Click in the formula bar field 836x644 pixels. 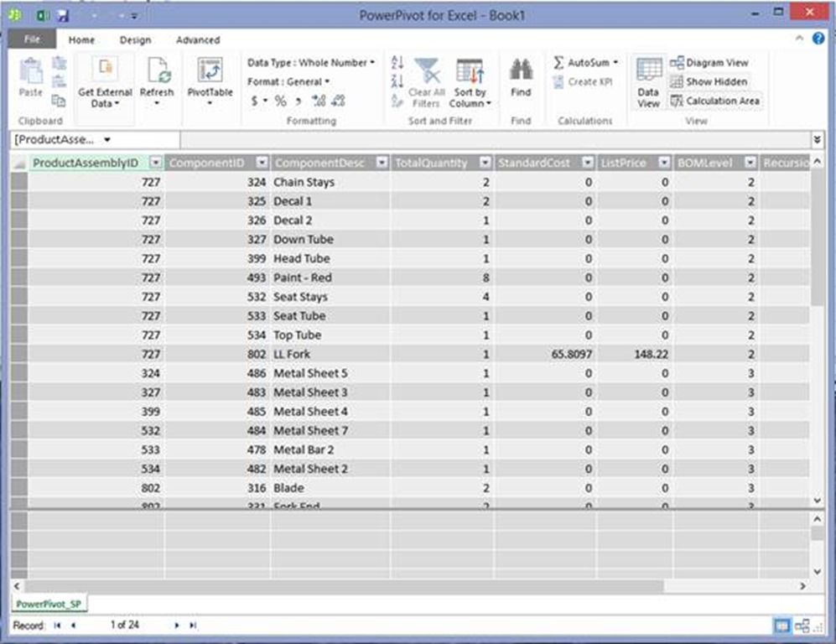point(496,140)
